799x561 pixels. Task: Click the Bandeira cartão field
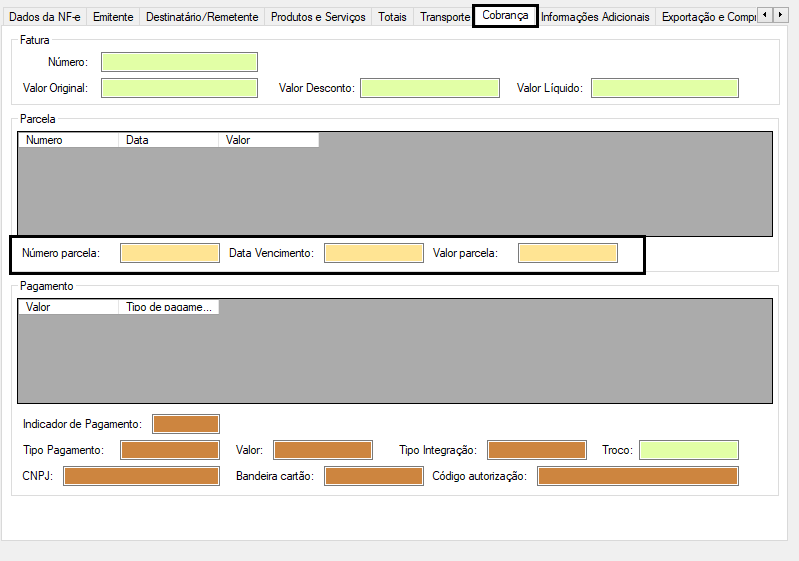374,476
